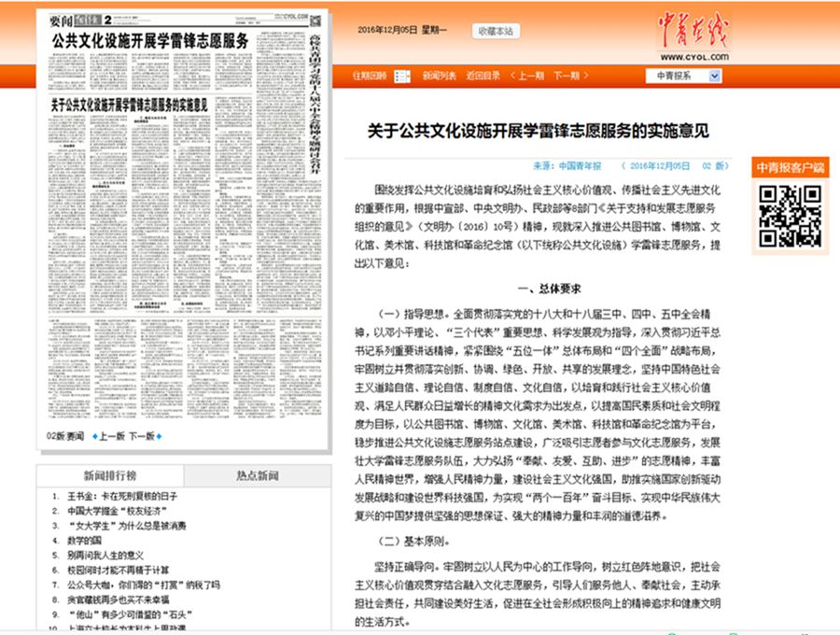Click 返回目录 in the nav bar
This screenshot has width=840, height=635.
[483, 76]
